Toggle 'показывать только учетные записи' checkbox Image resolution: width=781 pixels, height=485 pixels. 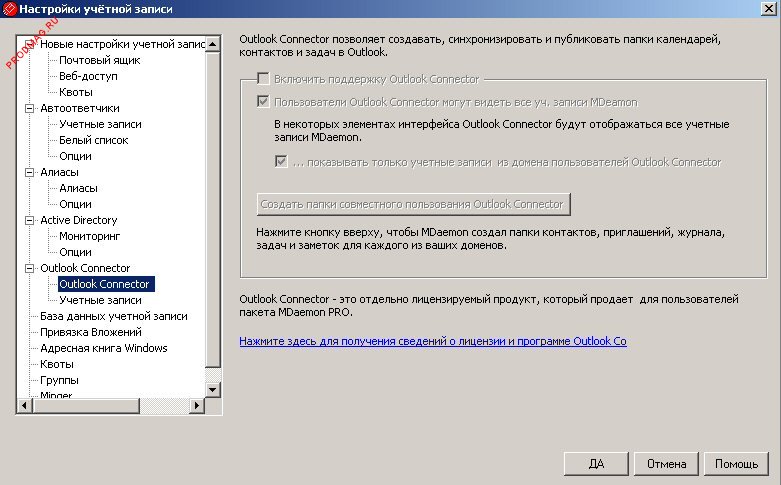coord(281,162)
